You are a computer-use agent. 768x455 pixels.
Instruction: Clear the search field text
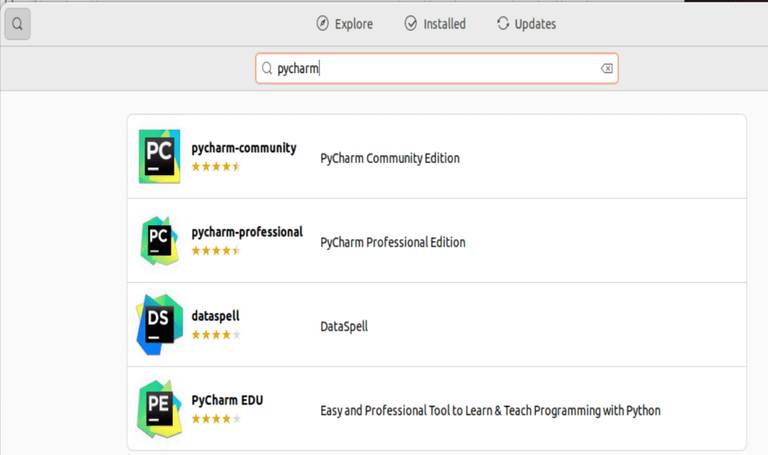click(606, 68)
